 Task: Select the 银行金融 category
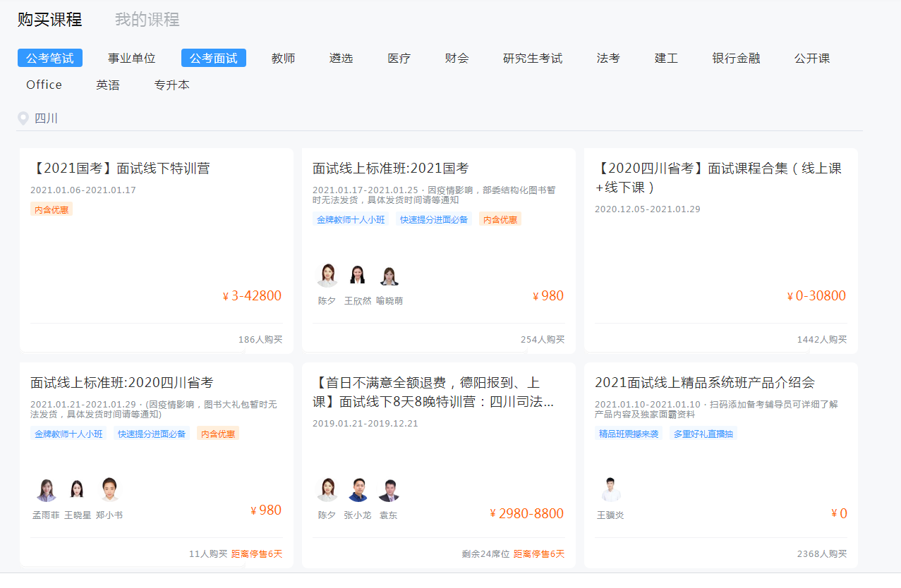(736, 59)
